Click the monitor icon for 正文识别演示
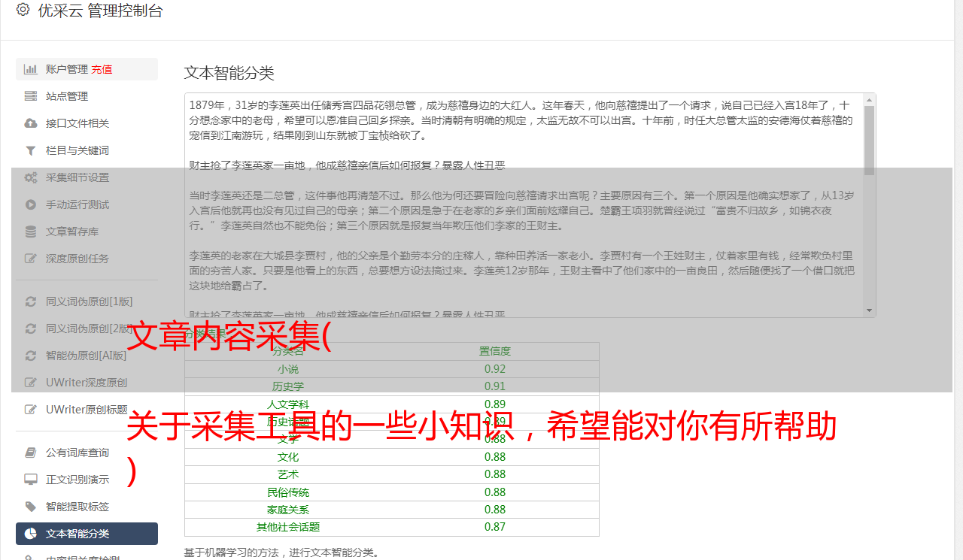 31,480
